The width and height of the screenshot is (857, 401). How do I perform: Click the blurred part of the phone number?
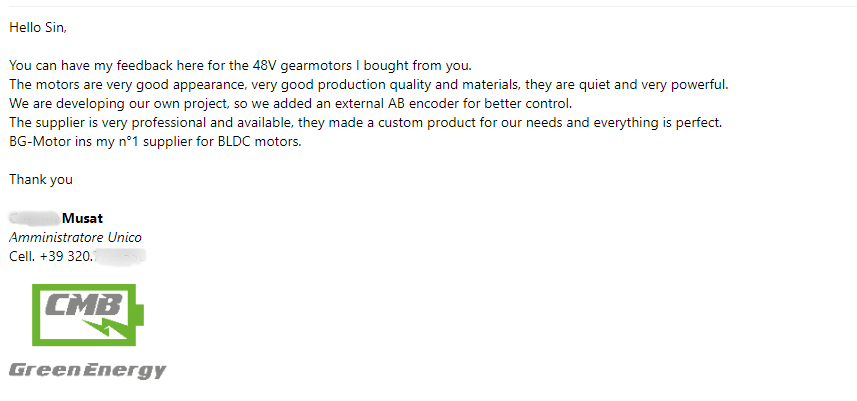coord(120,256)
